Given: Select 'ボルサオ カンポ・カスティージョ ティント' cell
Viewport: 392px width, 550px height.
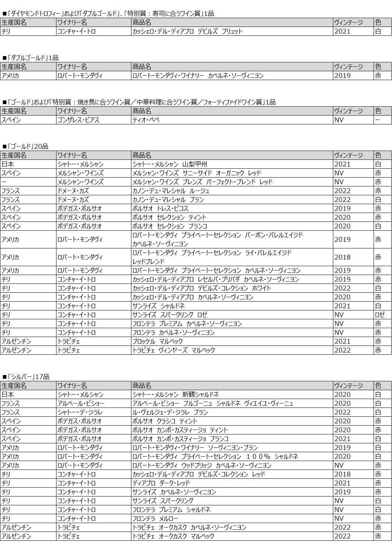Looking at the screenshot, I should click(232, 430).
